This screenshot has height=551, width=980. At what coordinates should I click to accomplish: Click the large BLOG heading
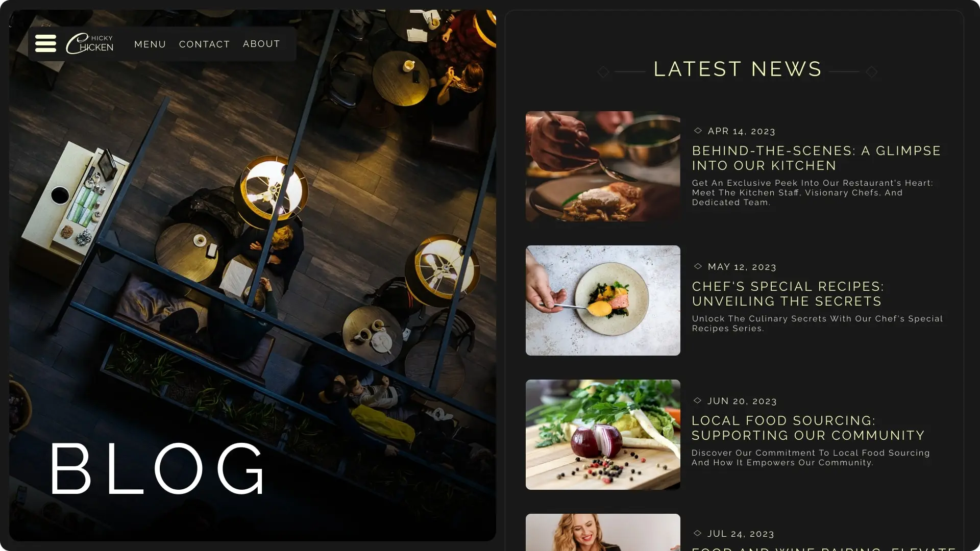coord(158,468)
